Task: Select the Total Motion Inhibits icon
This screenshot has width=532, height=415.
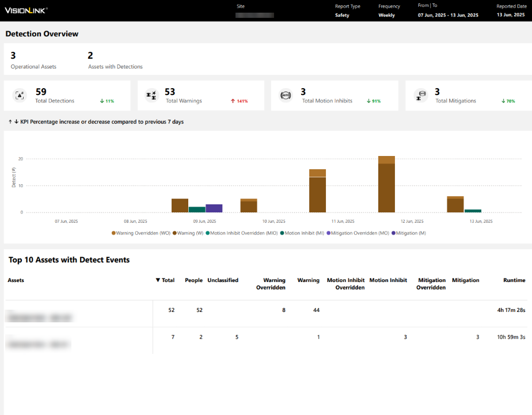Action: tap(286, 96)
